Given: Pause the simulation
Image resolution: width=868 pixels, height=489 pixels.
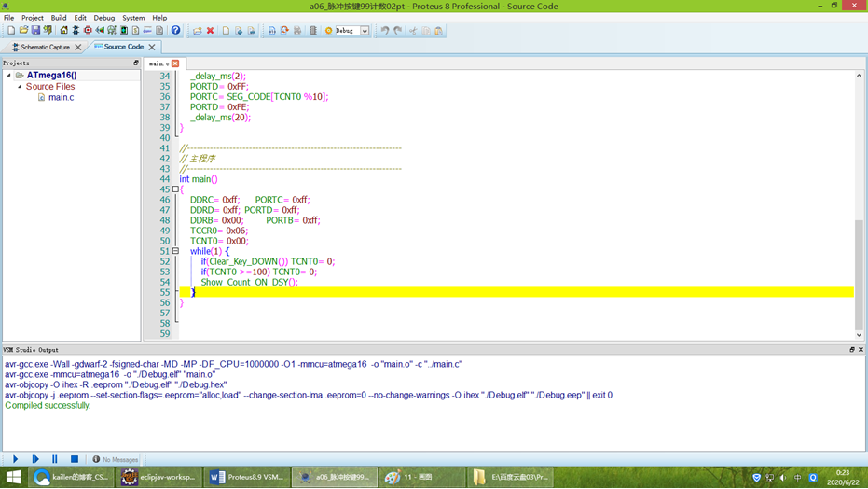Looking at the screenshot, I should [x=55, y=459].
